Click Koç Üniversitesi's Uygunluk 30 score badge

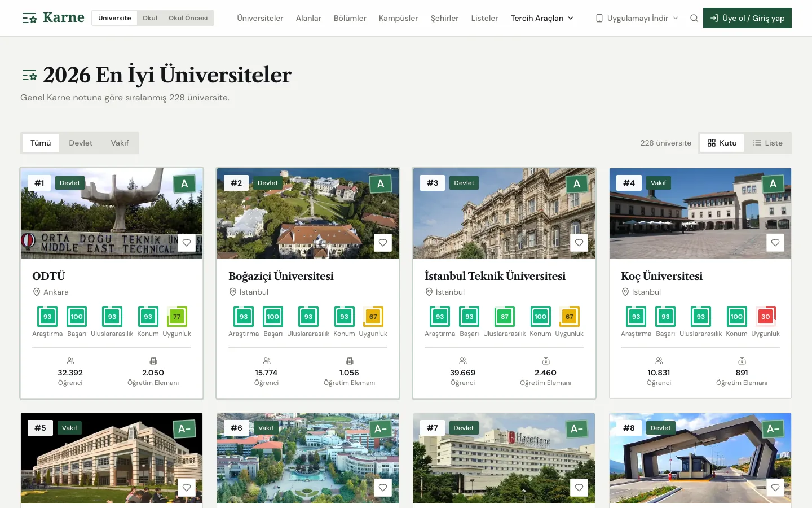766,317
